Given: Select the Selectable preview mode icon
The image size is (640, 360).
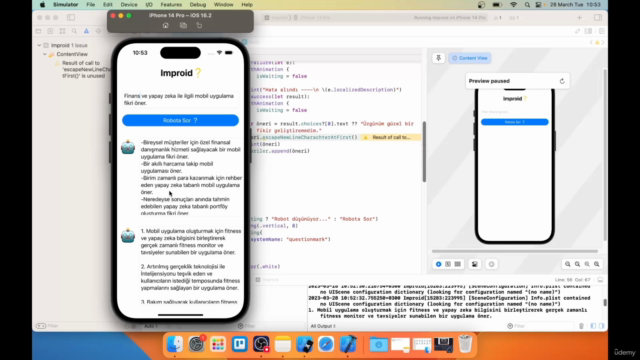Looking at the screenshot, I should [x=448, y=264].
